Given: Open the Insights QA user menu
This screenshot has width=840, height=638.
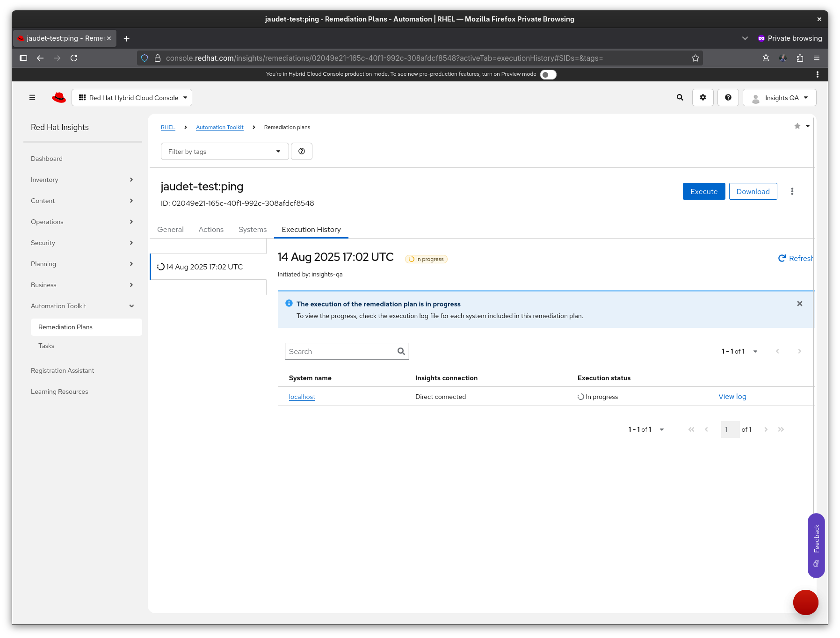Looking at the screenshot, I should click(x=779, y=98).
